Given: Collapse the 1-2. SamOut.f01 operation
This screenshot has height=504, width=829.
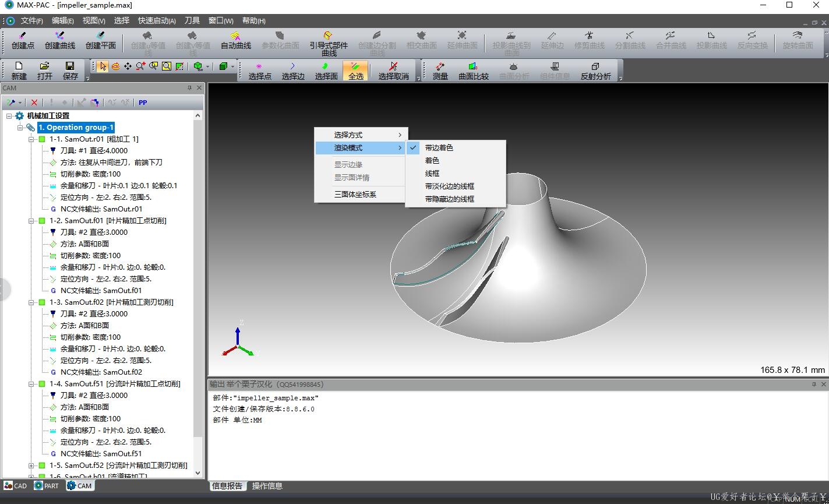Looking at the screenshot, I should tap(31, 221).
